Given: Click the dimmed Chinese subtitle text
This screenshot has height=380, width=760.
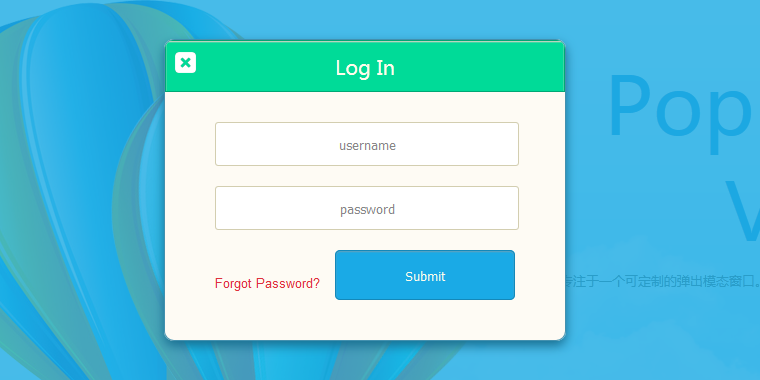Looking at the screenshot, I should [x=662, y=281].
